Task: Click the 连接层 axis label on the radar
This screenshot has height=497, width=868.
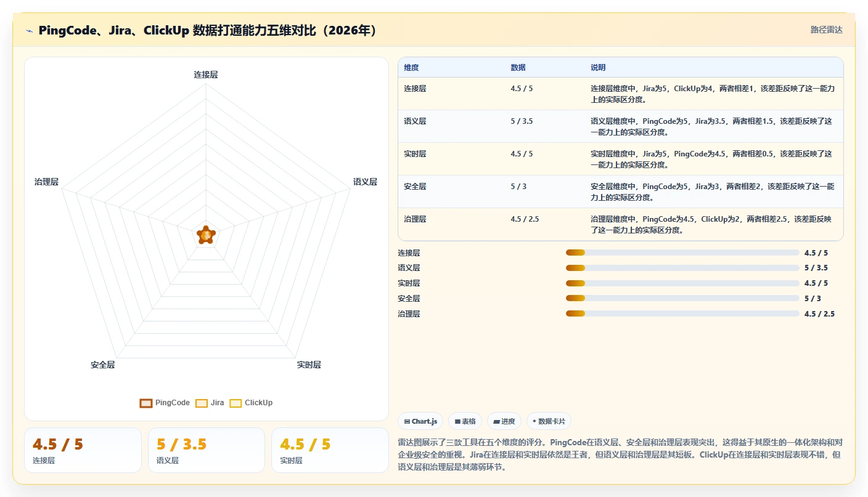Action: point(206,75)
